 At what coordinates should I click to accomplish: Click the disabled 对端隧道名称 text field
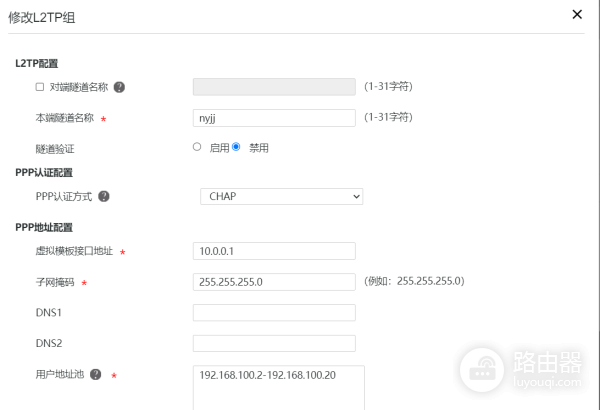(x=274, y=87)
